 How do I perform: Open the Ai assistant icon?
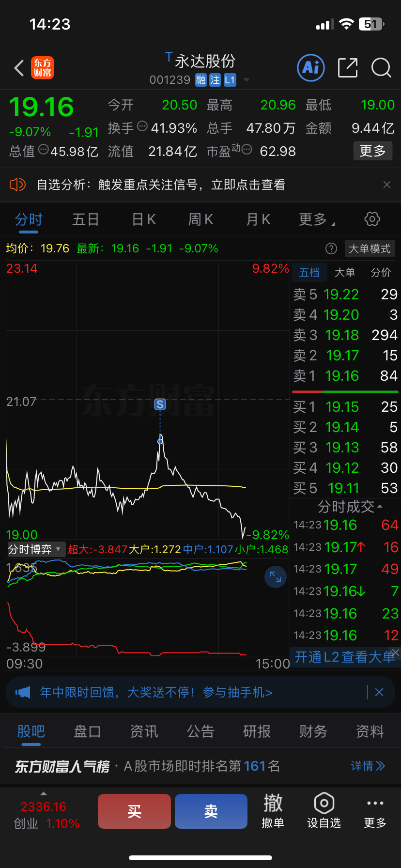310,68
